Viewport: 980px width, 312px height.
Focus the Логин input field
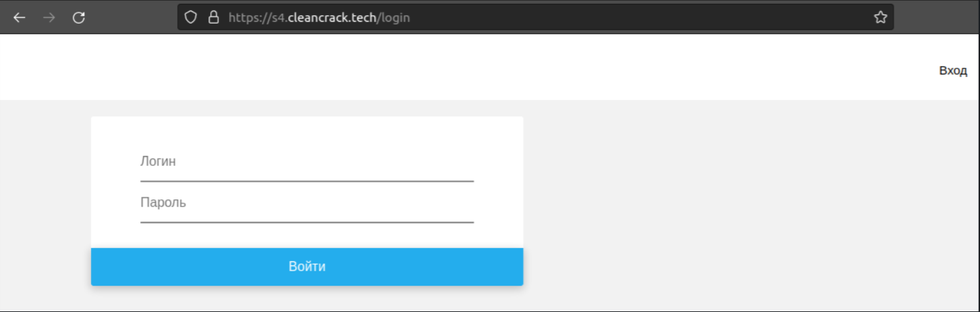307,162
